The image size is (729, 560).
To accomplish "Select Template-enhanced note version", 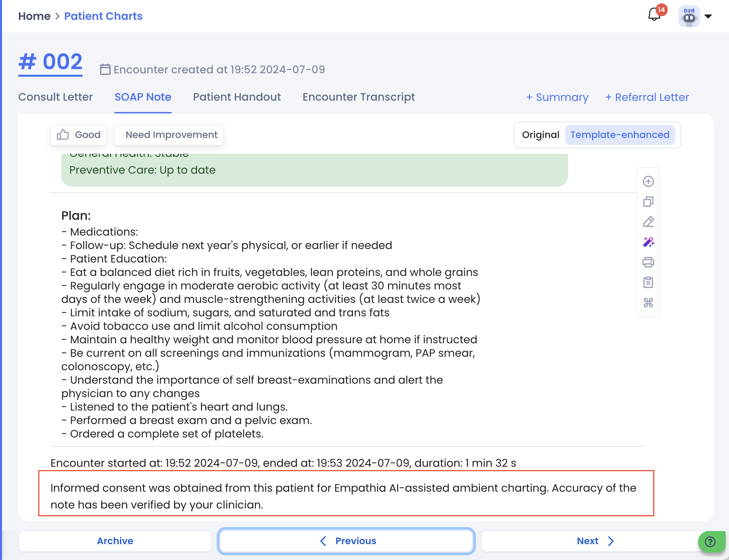I will pyautogui.click(x=620, y=135).
